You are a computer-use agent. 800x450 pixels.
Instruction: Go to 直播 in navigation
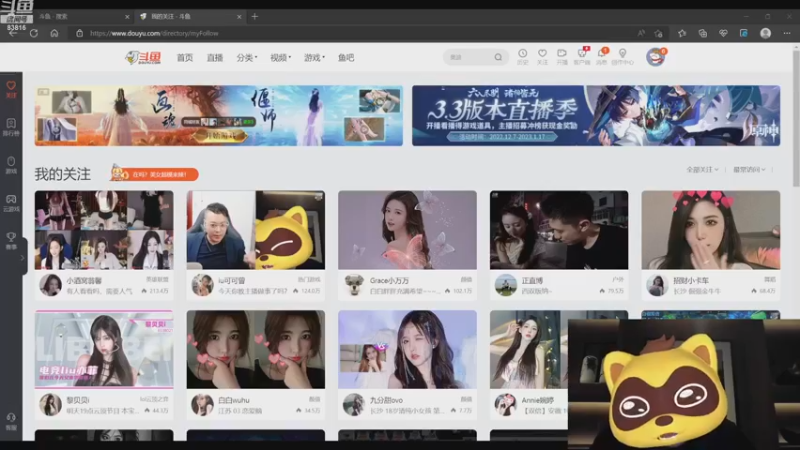point(215,58)
